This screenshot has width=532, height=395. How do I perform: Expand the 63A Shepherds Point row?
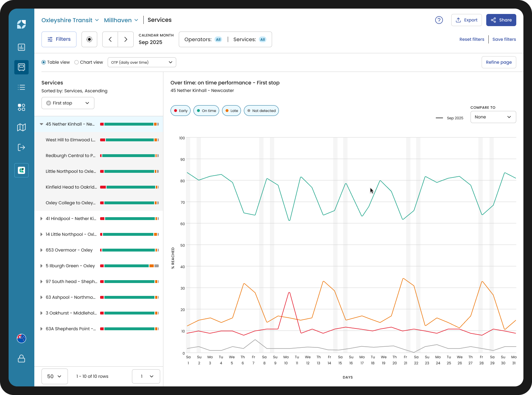click(x=41, y=329)
